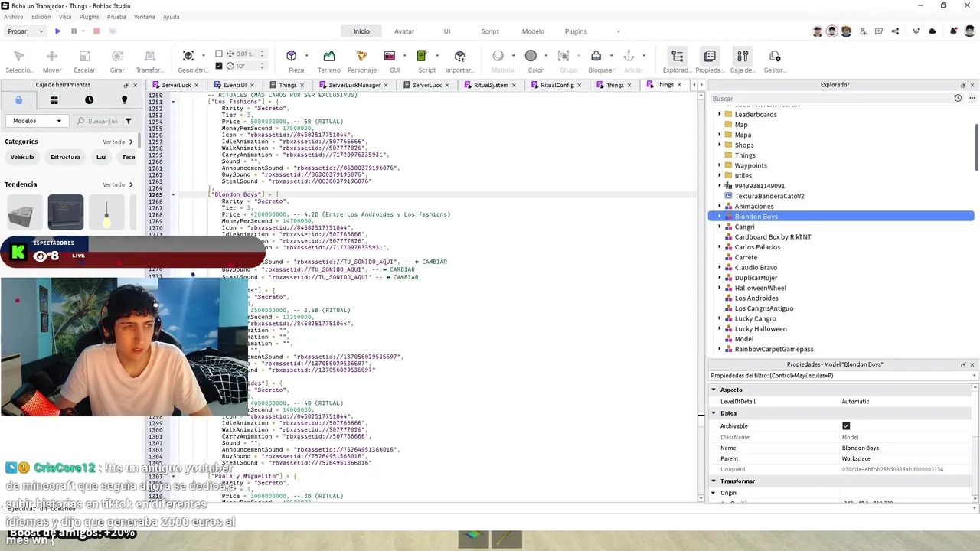Insert a Pieza with the cube icon

[x=292, y=56]
